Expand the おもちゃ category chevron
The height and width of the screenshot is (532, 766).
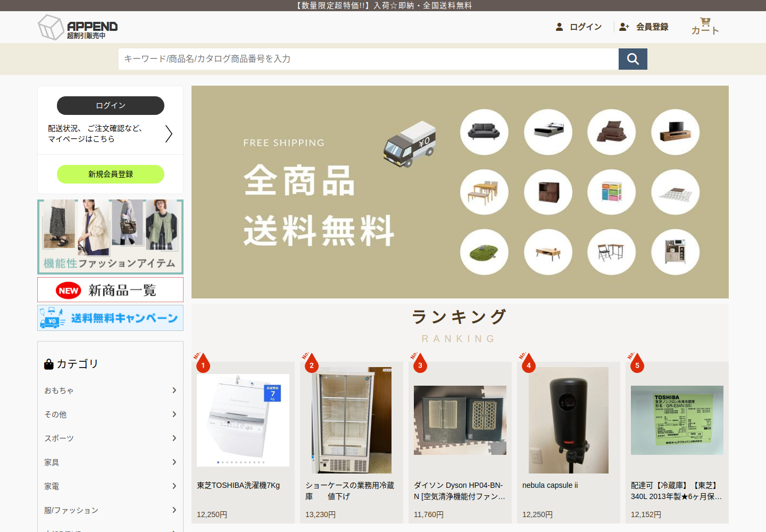pos(174,390)
